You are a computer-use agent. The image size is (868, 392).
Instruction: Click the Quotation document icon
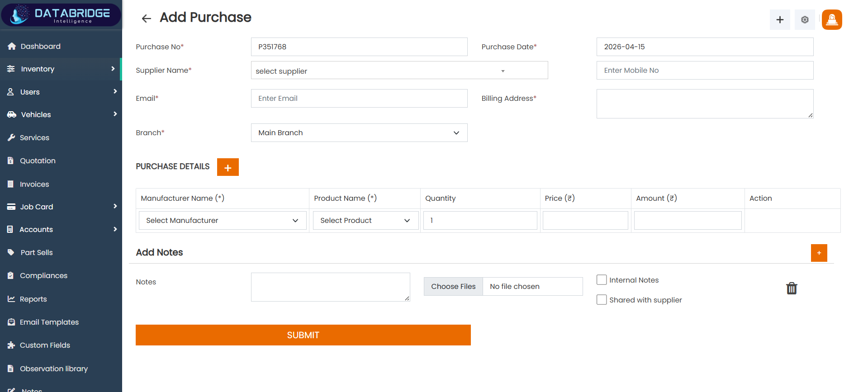coord(10,161)
